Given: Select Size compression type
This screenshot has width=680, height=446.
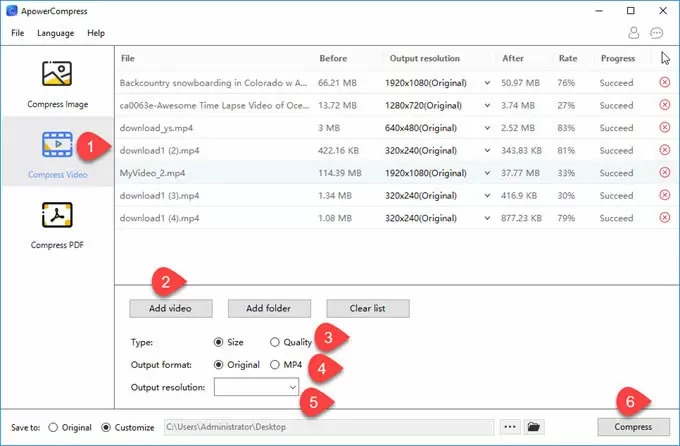Looking at the screenshot, I should click(x=219, y=342).
